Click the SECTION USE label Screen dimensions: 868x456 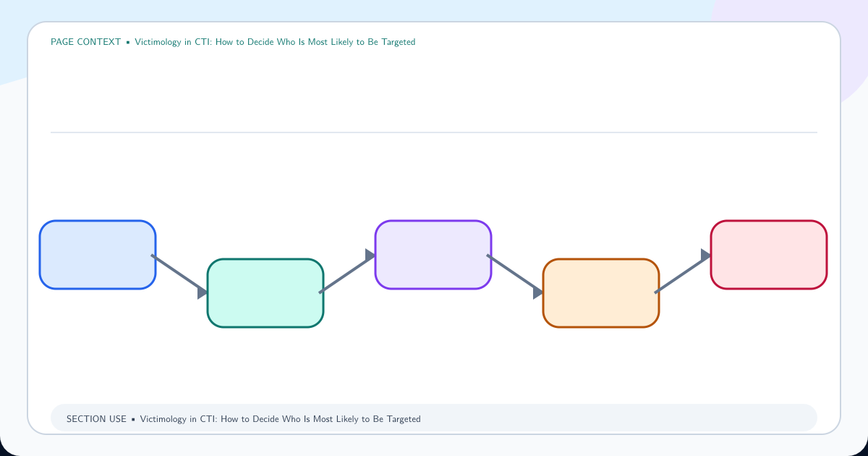coord(96,419)
